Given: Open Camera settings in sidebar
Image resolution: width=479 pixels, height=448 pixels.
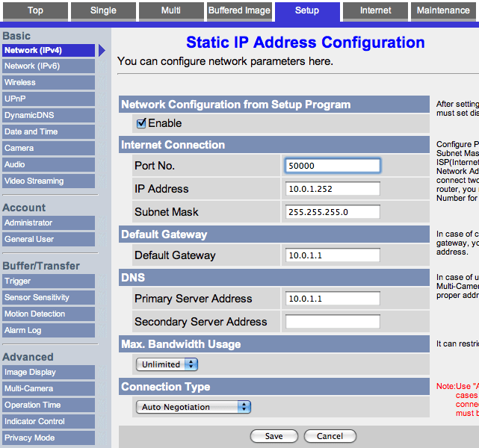Looking at the screenshot, I should (49, 149).
